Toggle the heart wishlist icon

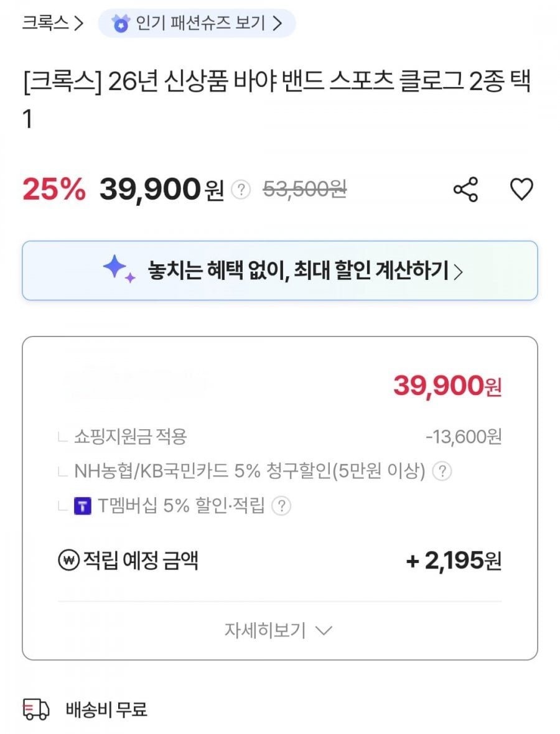click(x=521, y=189)
